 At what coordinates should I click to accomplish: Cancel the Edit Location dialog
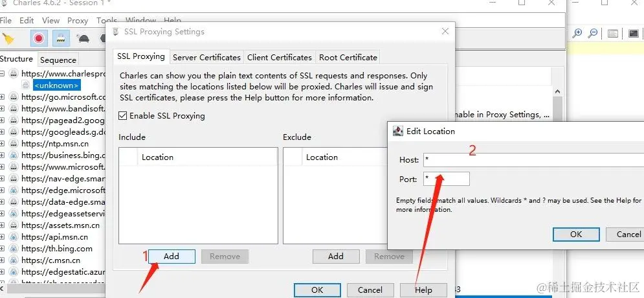(625, 235)
